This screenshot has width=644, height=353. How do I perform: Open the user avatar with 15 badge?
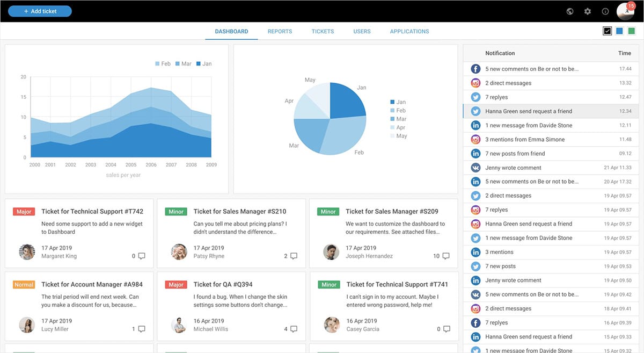click(625, 11)
